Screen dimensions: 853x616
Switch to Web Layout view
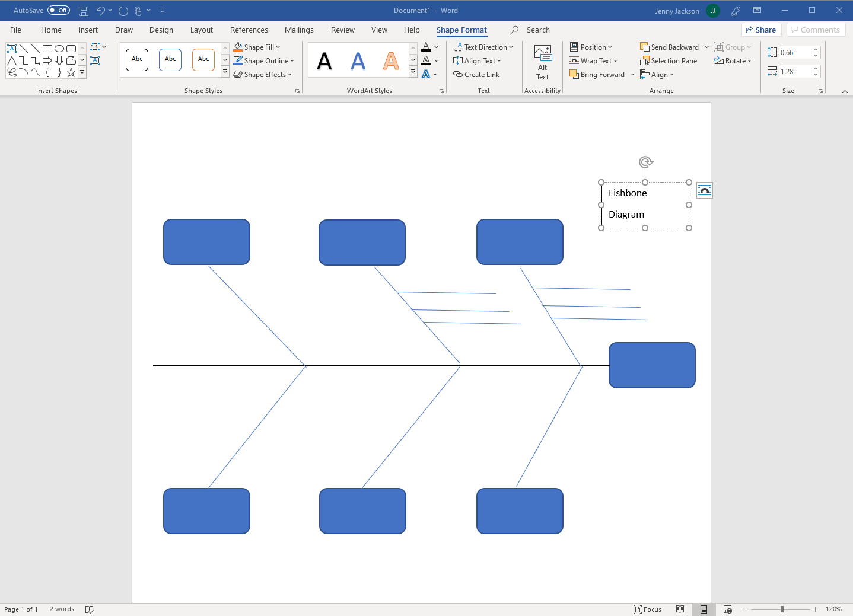click(x=727, y=609)
